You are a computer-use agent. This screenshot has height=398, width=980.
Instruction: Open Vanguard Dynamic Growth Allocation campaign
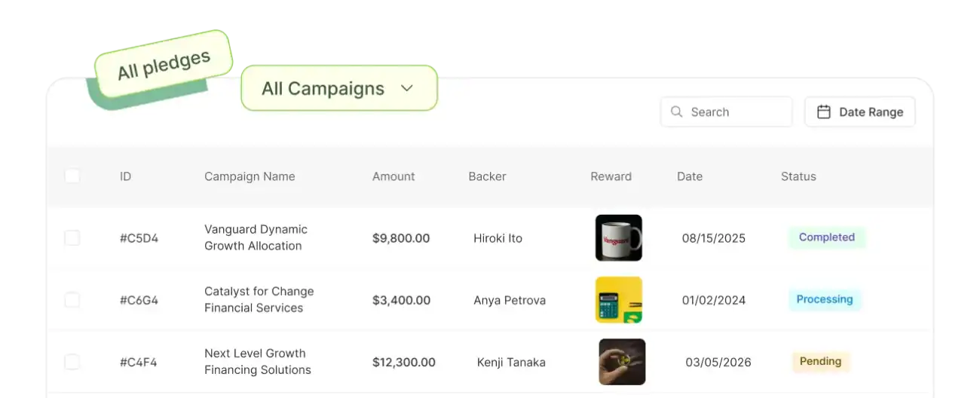(x=256, y=237)
